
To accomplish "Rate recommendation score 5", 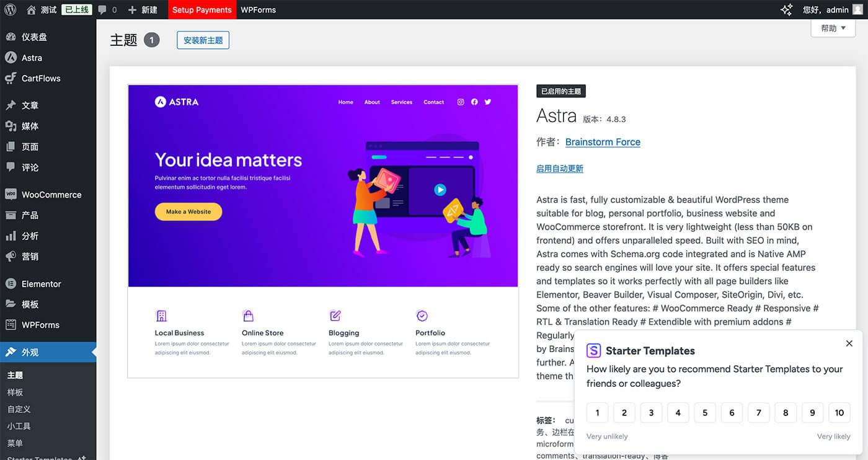I will (x=705, y=413).
